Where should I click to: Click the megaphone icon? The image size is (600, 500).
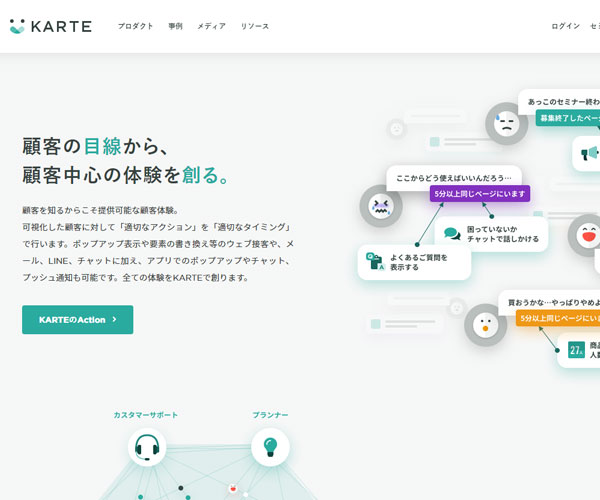click(589, 153)
